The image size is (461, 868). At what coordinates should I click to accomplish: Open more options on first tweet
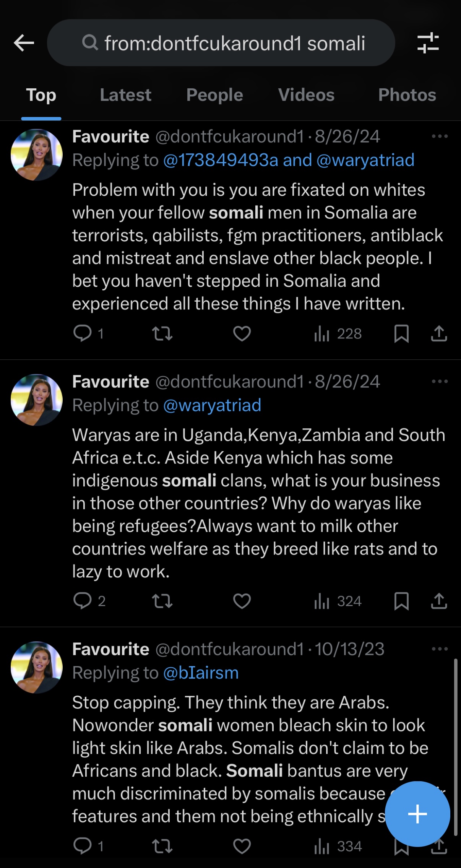click(440, 137)
